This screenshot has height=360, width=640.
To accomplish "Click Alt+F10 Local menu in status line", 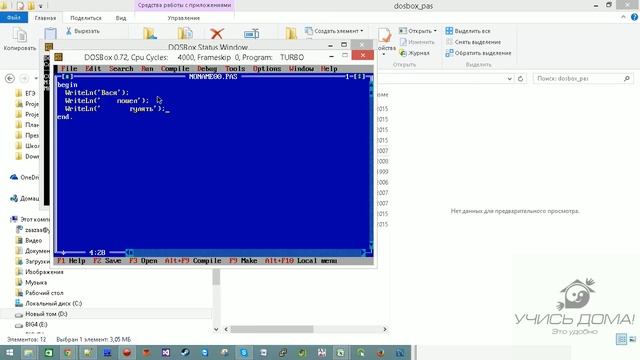I will (301, 260).
